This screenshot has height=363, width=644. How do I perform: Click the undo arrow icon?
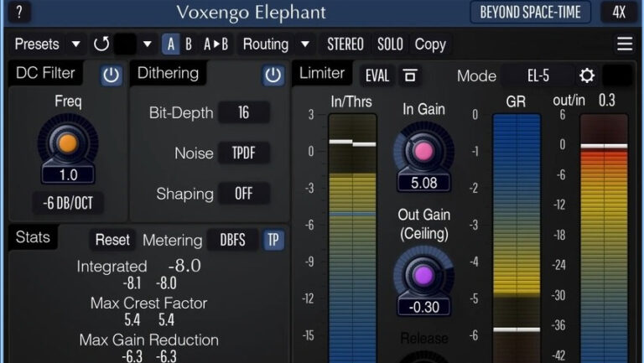click(101, 44)
